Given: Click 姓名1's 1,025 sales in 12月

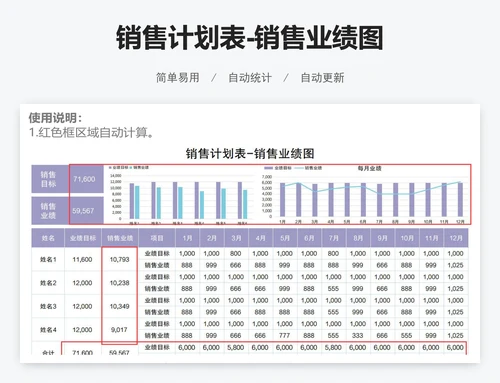Looking at the screenshot, I should (455, 265).
